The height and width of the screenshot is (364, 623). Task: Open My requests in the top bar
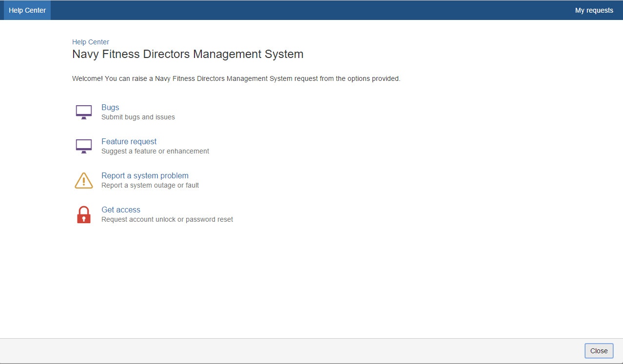pos(594,10)
